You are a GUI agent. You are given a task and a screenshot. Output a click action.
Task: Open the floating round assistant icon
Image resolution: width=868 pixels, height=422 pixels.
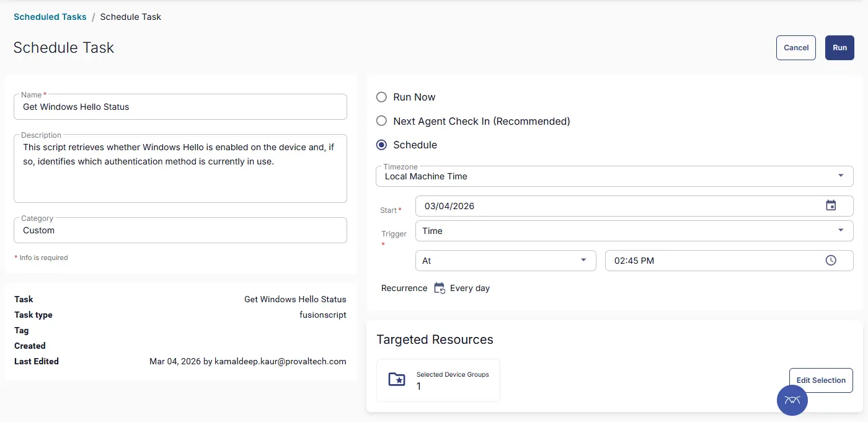click(792, 400)
